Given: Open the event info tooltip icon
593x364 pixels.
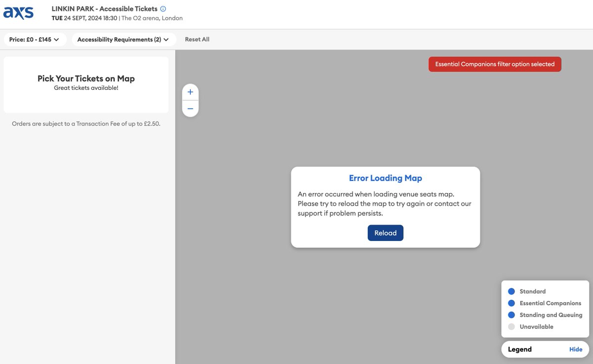Looking at the screenshot, I should (163, 8).
